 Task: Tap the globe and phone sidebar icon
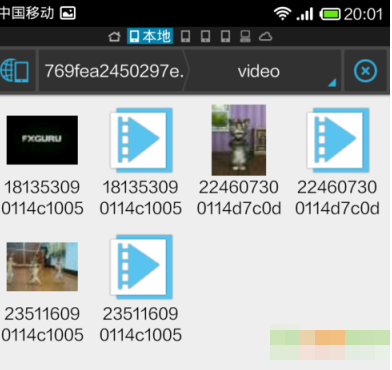click(x=15, y=71)
